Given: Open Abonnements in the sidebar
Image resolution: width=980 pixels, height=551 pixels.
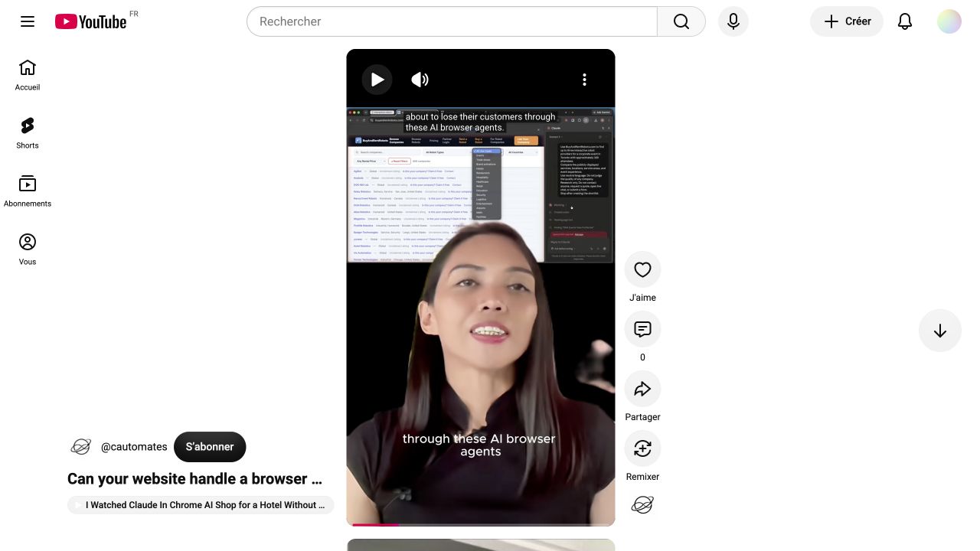Looking at the screenshot, I should (x=28, y=191).
